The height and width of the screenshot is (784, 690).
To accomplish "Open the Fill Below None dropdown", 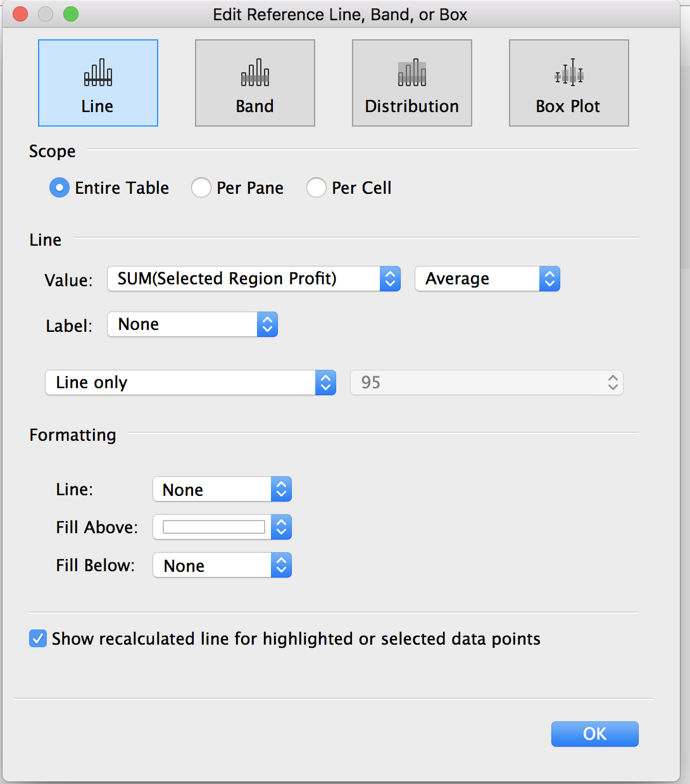I will (x=222, y=565).
